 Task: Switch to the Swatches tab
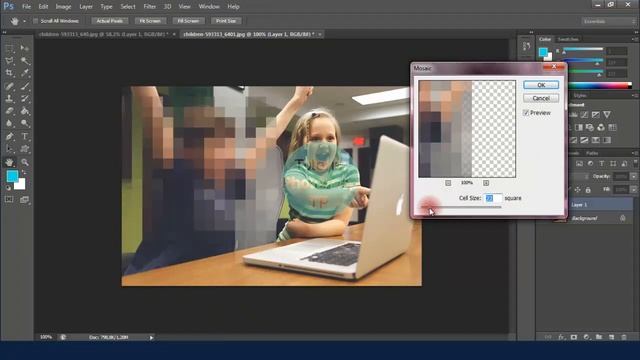[568, 39]
